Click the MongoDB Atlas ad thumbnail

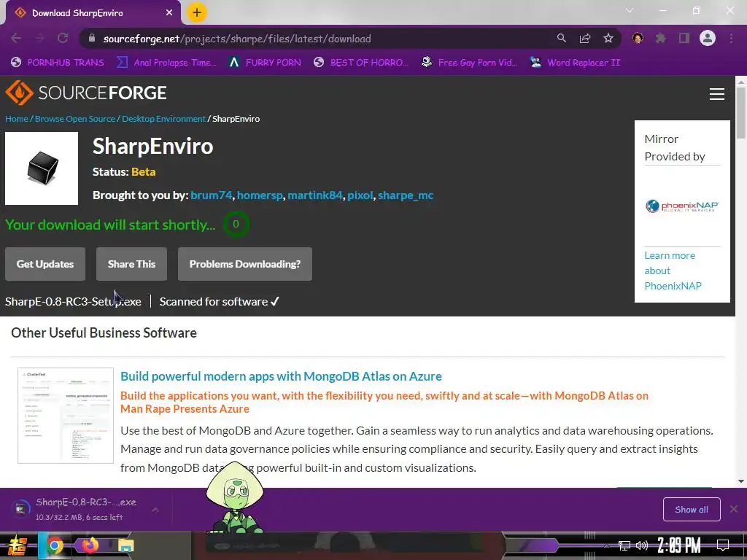(66, 415)
